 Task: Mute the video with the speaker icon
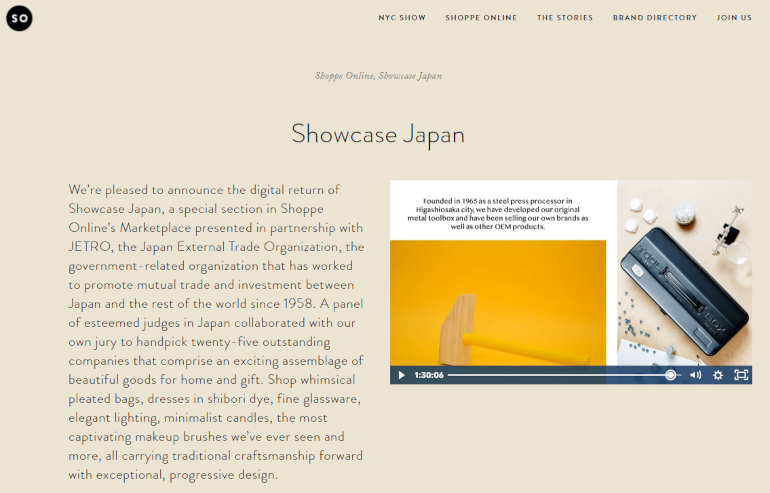tap(695, 375)
